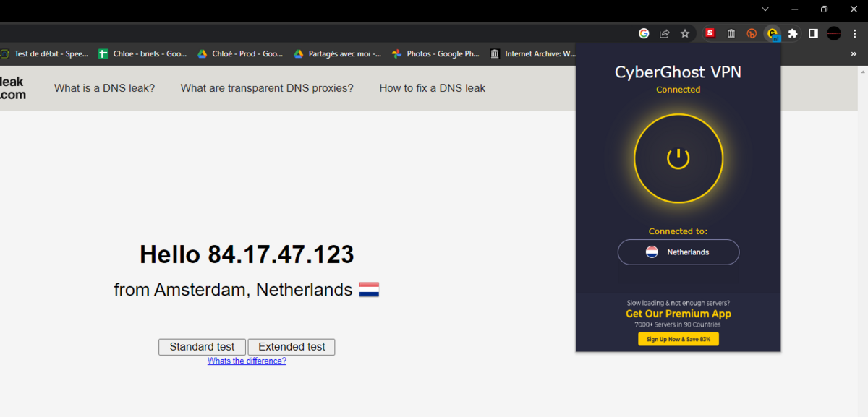This screenshot has height=417, width=868.
Task: Open What are transparent DNS proxies? link
Action: [x=267, y=88]
